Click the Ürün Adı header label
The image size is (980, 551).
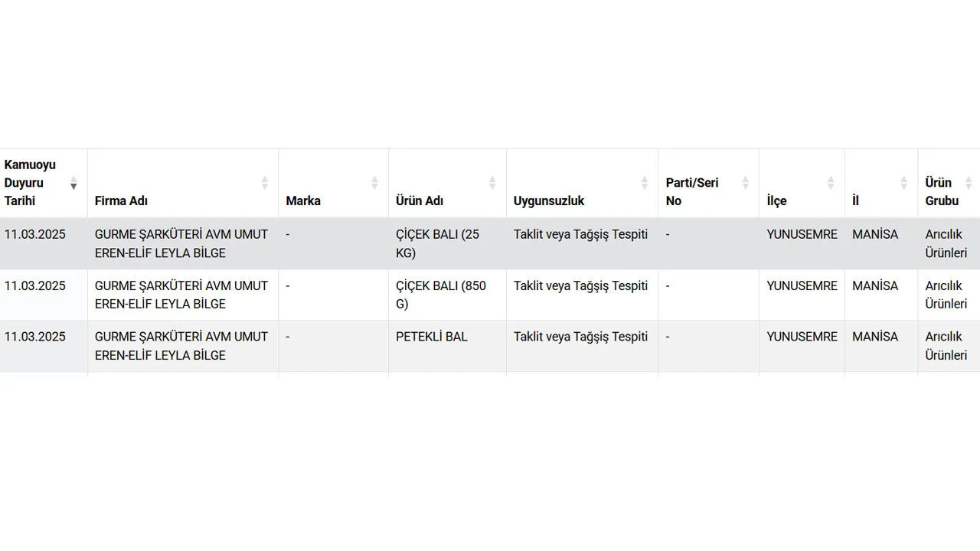(x=420, y=201)
